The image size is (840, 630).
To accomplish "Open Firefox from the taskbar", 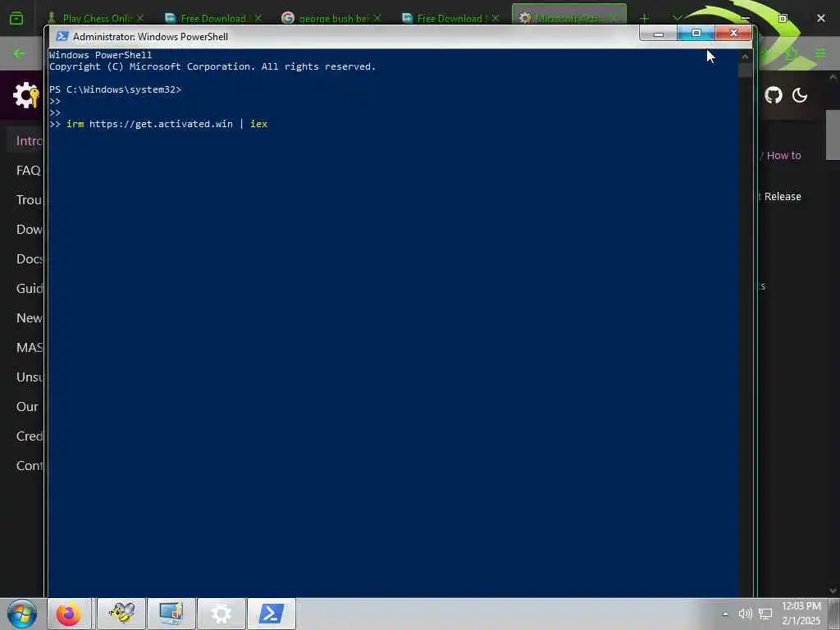I will [69, 614].
